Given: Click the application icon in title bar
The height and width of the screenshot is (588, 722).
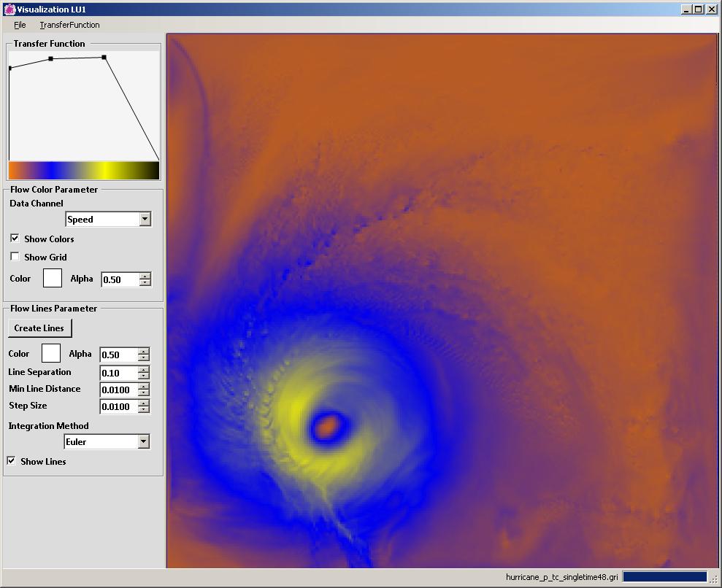Looking at the screenshot, I should 9,9.
